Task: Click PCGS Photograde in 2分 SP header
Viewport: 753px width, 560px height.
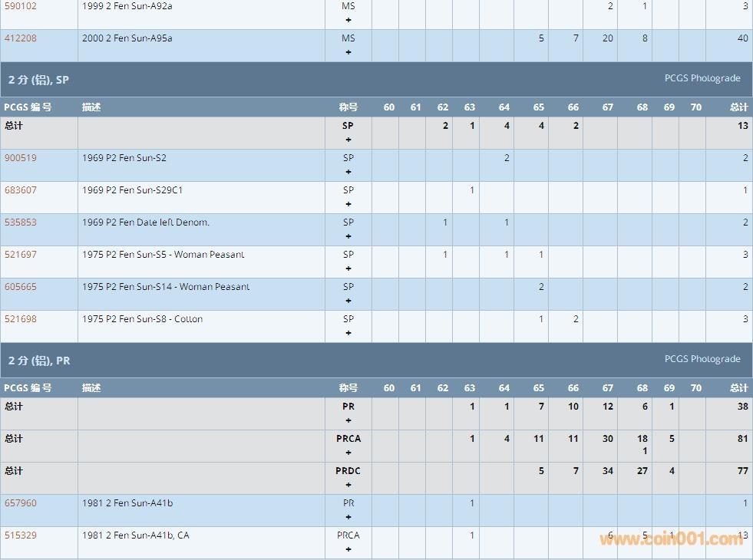Action: pyautogui.click(x=702, y=78)
